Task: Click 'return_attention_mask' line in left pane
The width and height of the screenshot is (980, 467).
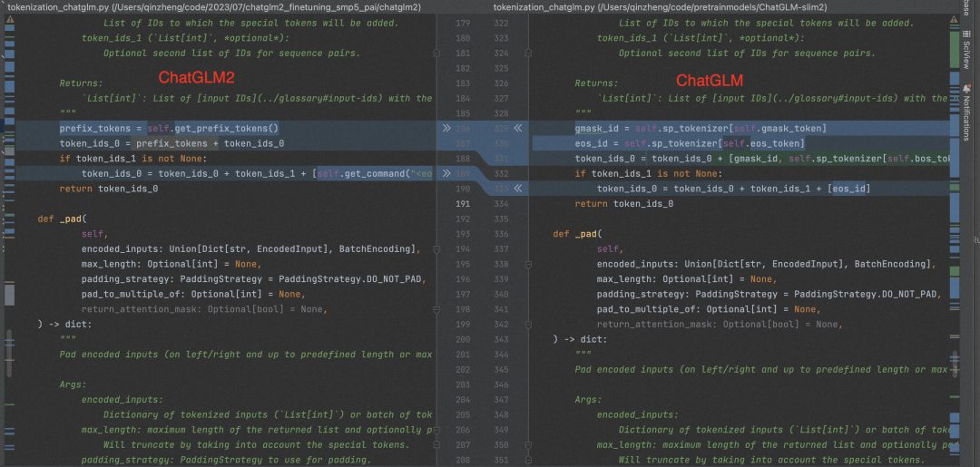Action: coord(204,309)
